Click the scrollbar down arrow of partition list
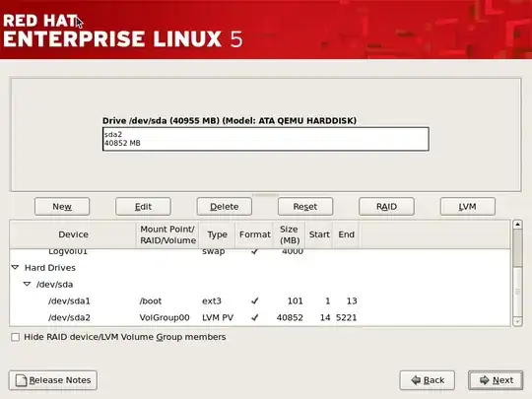Viewport: 532px width, 399px height. [517, 321]
